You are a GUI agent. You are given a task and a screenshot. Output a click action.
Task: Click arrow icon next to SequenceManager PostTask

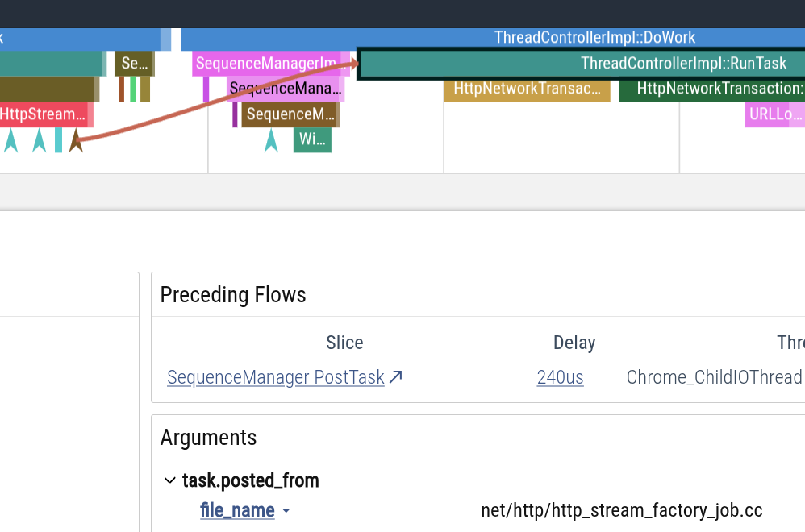coord(396,377)
